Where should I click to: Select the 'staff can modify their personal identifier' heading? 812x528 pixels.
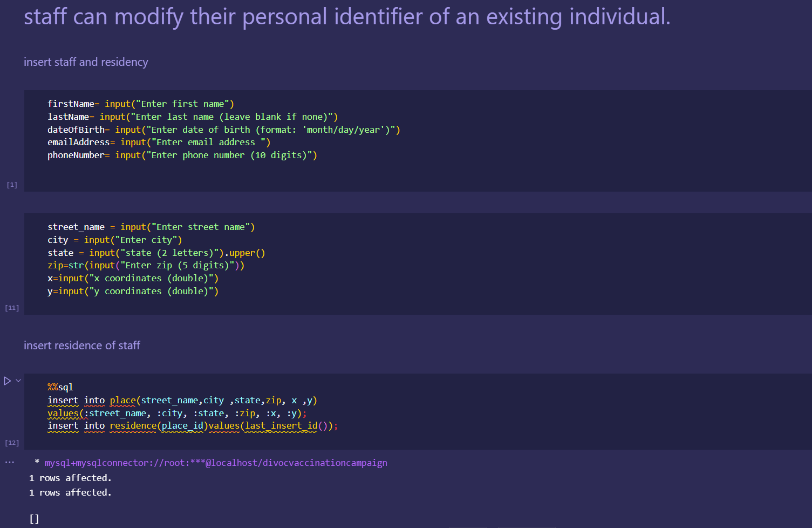coord(347,16)
